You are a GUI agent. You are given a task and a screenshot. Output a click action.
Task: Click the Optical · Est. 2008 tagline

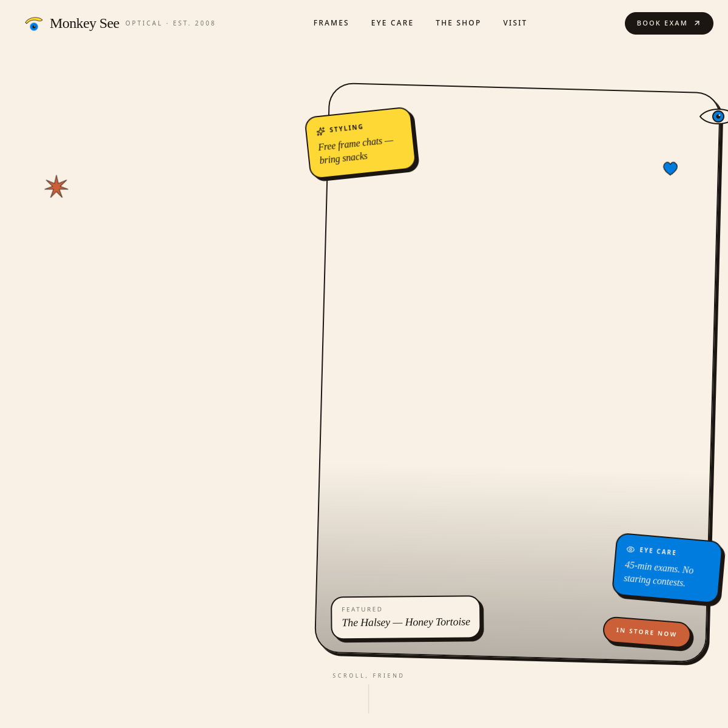click(x=170, y=24)
